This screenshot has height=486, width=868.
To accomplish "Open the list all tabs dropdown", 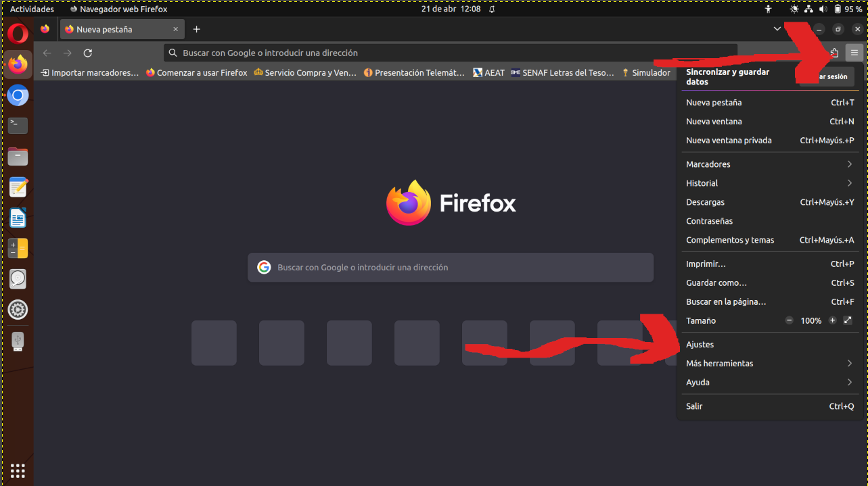I will pyautogui.click(x=777, y=29).
